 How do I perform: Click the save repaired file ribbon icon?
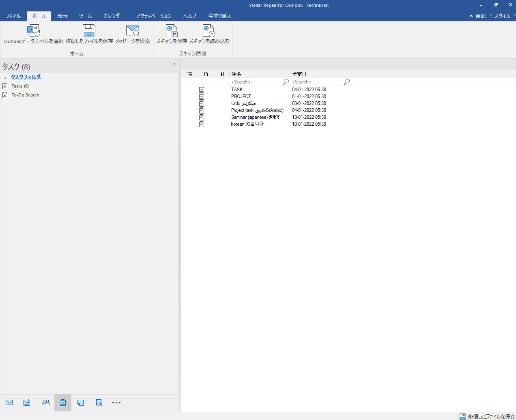89,31
